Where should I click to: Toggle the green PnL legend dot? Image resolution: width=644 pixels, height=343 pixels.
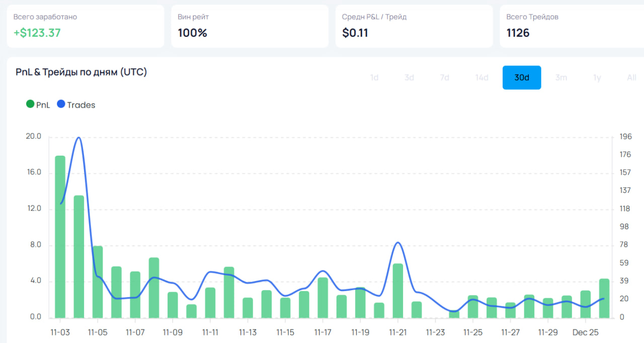tap(30, 104)
